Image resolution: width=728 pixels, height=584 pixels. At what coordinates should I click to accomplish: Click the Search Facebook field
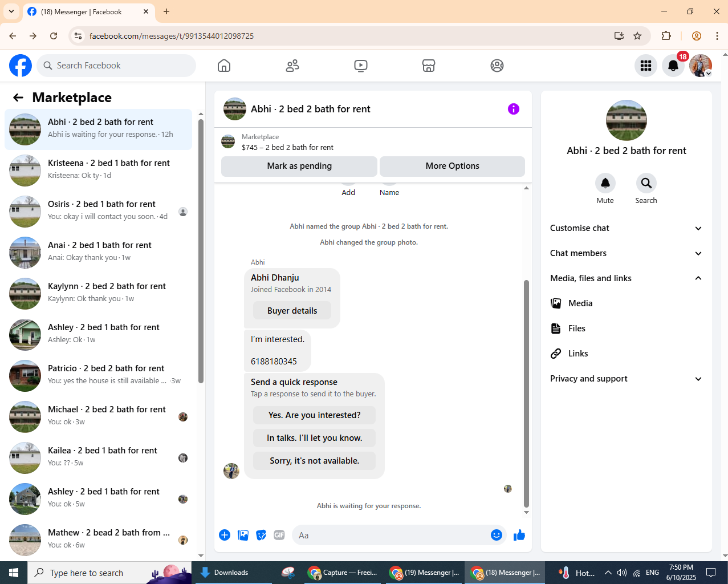[x=116, y=66]
